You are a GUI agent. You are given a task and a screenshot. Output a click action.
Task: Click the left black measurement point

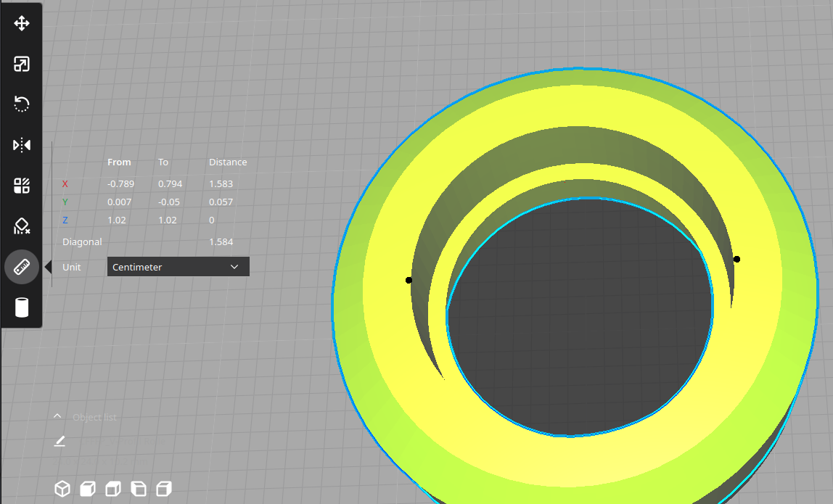point(409,280)
